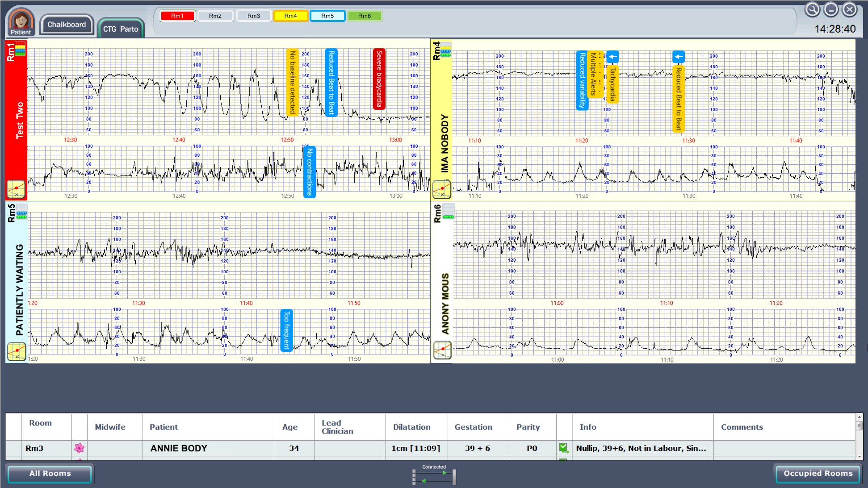Image resolution: width=868 pixels, height=488 pixels.
Task: Open partogram icon for Rm4
Action: click(x=442, y=189)
